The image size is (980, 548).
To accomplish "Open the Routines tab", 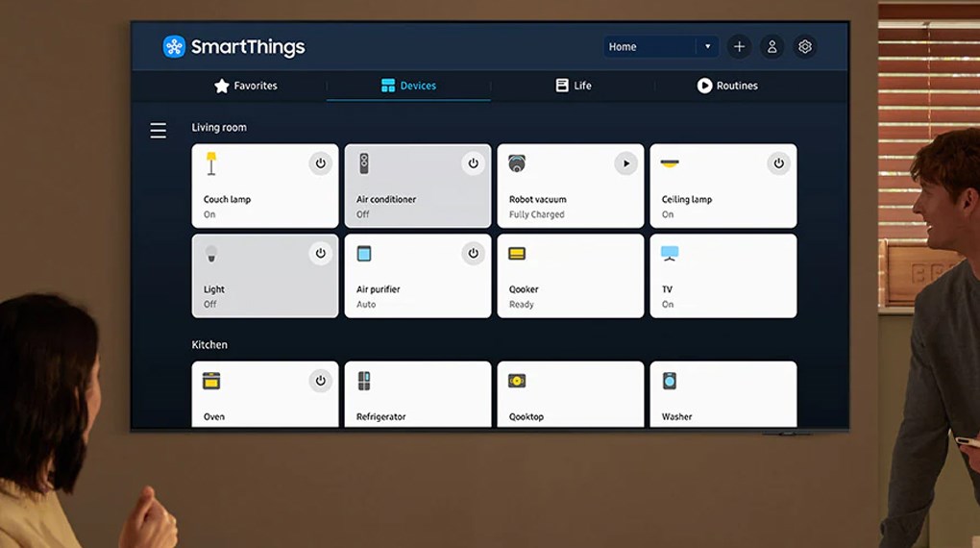I will (727, 86).
